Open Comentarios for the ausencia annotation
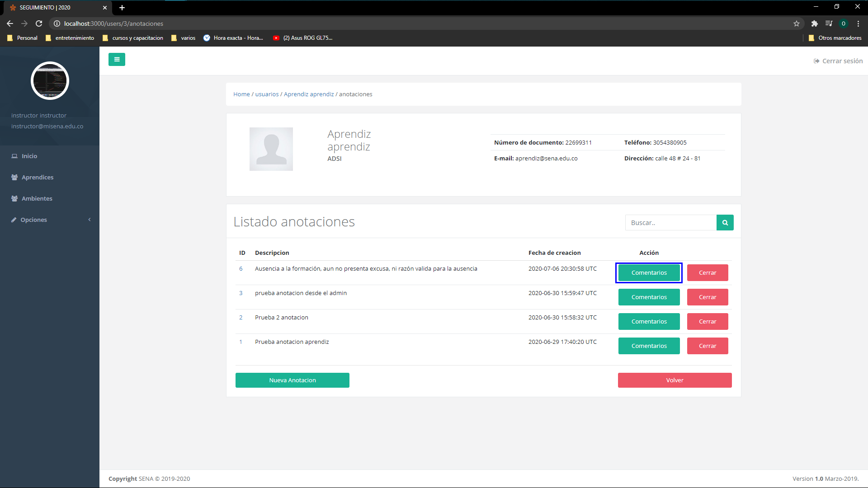This screenshot has height=488, width=868. coord(649,272)
